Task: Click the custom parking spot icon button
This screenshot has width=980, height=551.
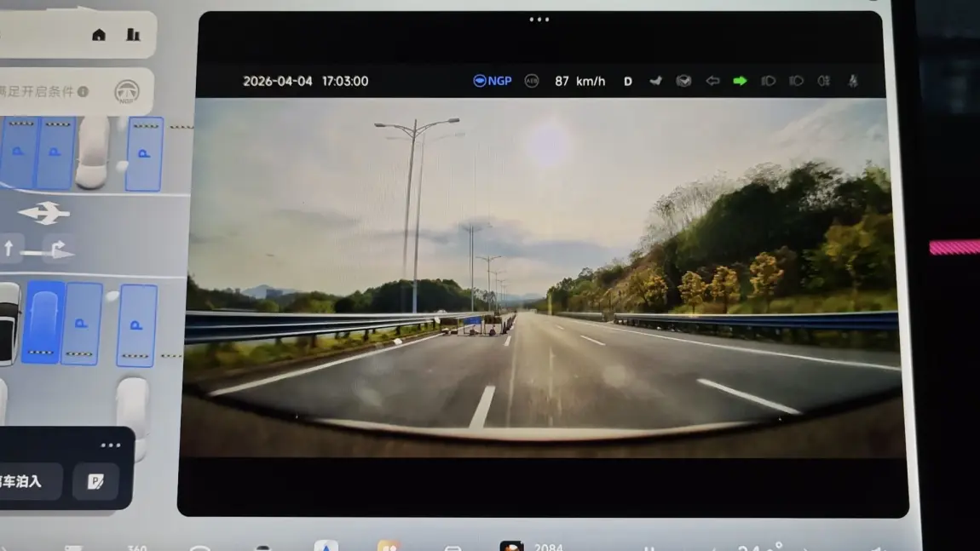Action: (95, 482)
